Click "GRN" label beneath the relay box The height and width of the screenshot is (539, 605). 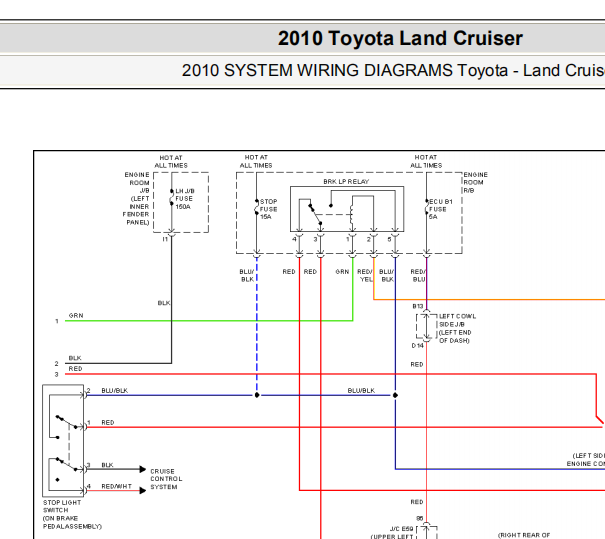point(342,272)
